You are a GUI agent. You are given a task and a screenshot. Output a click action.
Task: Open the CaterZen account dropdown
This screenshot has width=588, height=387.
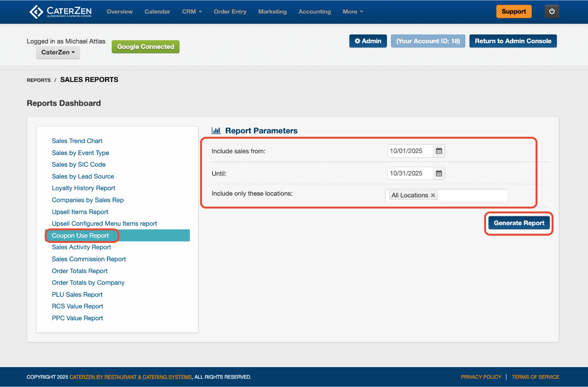pos(58,52)
